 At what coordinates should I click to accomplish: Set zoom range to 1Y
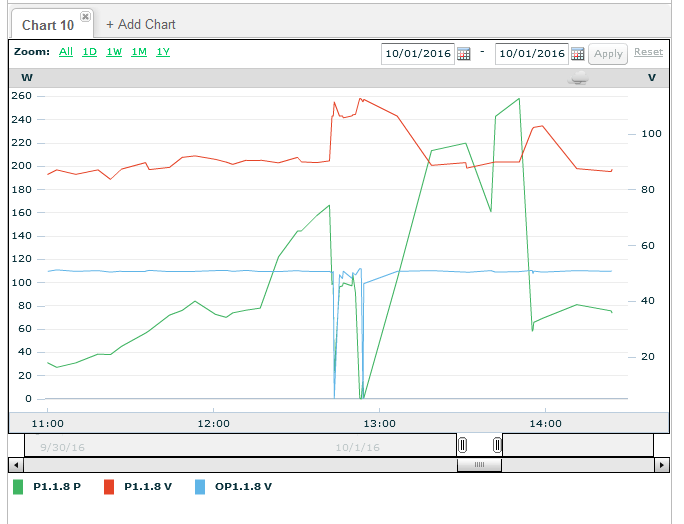click(x=163, y=52)
